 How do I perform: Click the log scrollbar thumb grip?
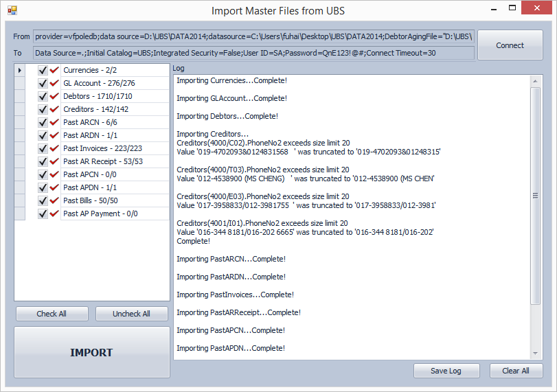tap(535, 196)
